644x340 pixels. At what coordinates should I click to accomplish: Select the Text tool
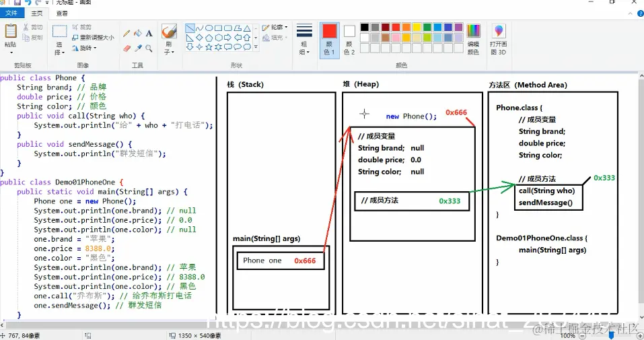click(149, 33)
